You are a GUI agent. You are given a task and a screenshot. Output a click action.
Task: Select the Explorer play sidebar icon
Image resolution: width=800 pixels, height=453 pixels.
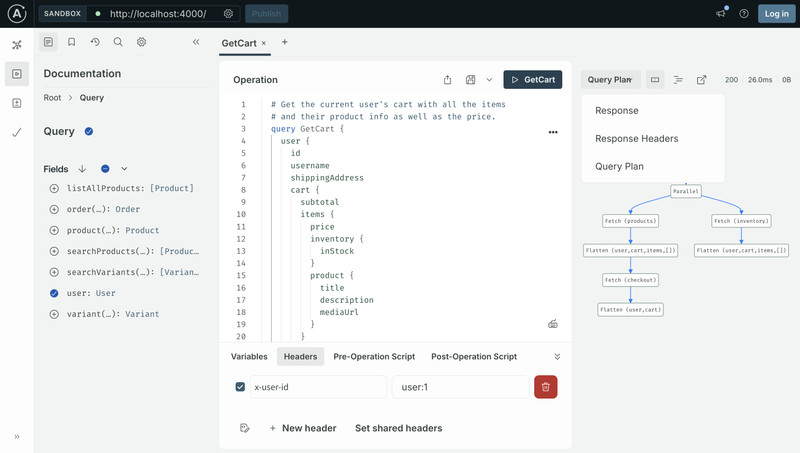click(x=17, y=74)
